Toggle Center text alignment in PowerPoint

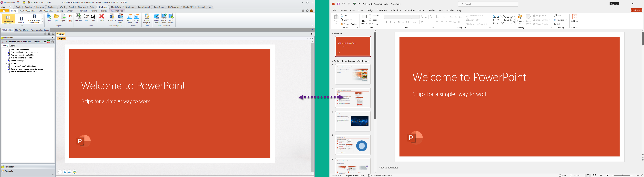(442, 22)
